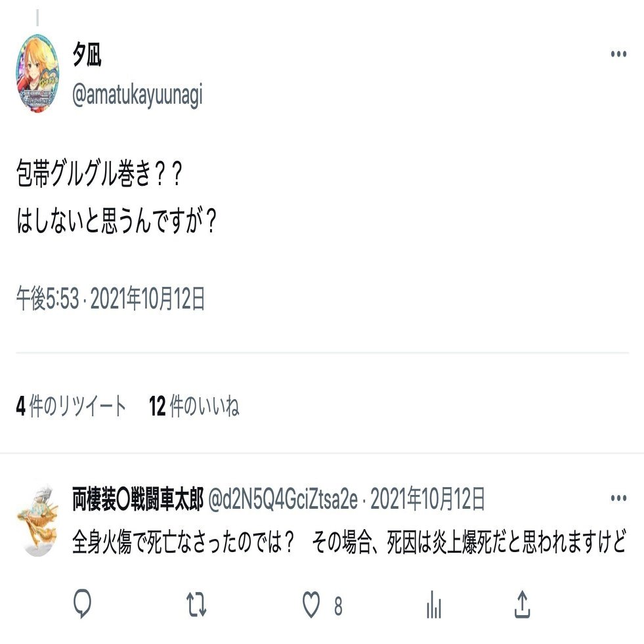Click the reply speech bubble icon
Viewport: 644px width, 644px height.
[x=82, y=604]
